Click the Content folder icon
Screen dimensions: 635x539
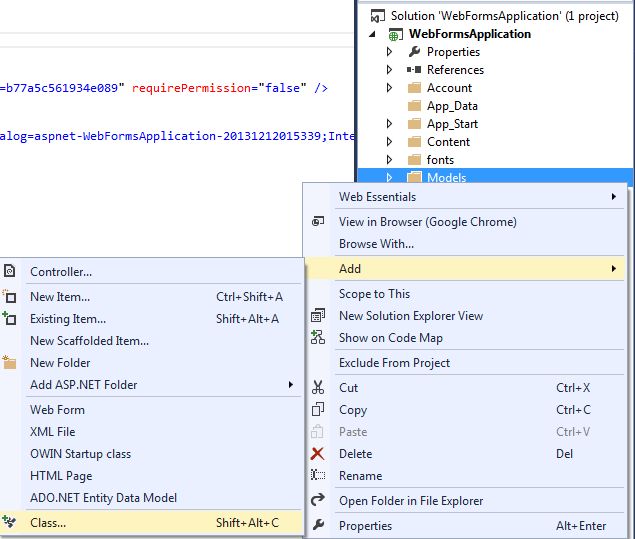[x=414, y=141]
